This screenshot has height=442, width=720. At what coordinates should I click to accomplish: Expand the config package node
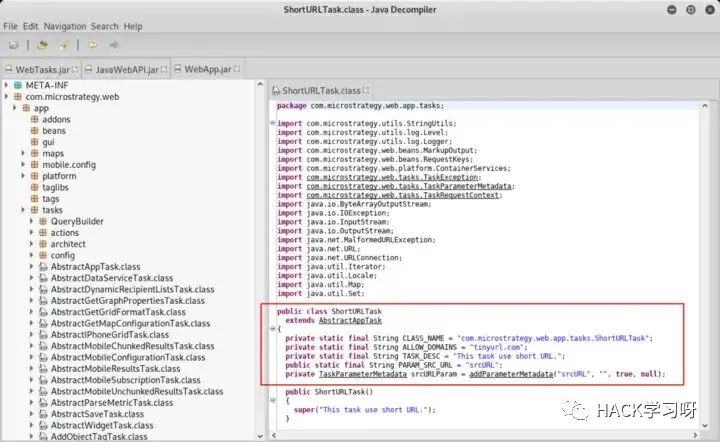(x=32, y=255)
